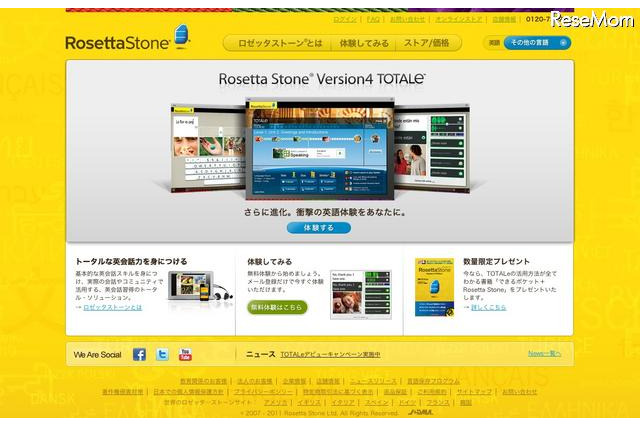The height and width of the screenshot is (426, 640).
Task: Open the 体験してみる menu tab
Action: click(x=364, y=43)
